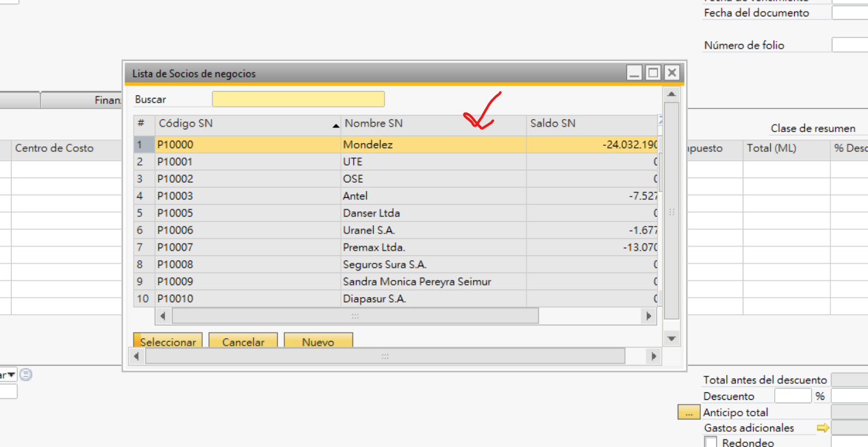Viewport: 868px width, 447px height.
Task: Click the round icon beside bottom-left dropdown
Action: pyautogui.click(x=26, y=374)
